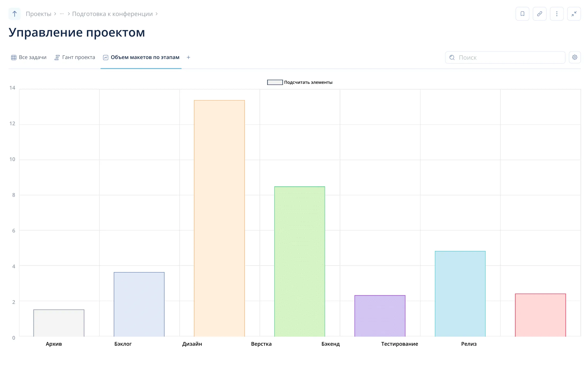Expand the chevron after Подготовка к конференции
The width and height of the screenshot is (588, 392).
tap(157, 14)
